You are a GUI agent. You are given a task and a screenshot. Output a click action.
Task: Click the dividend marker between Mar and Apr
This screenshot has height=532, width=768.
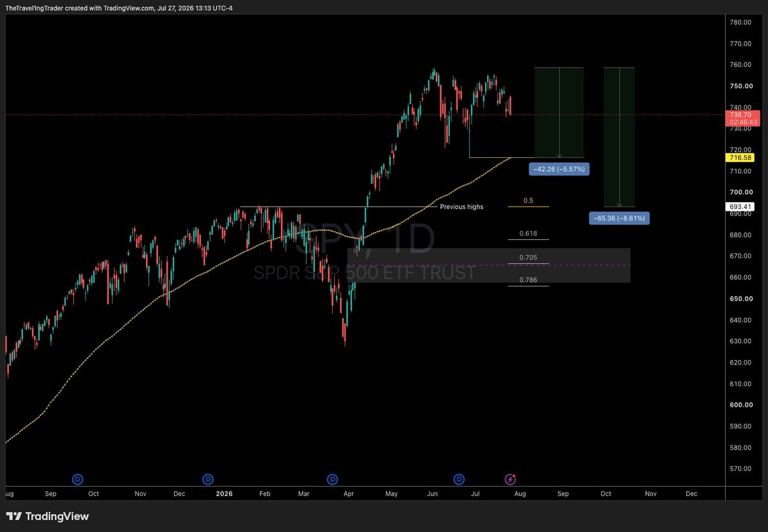tap(333, 478)
